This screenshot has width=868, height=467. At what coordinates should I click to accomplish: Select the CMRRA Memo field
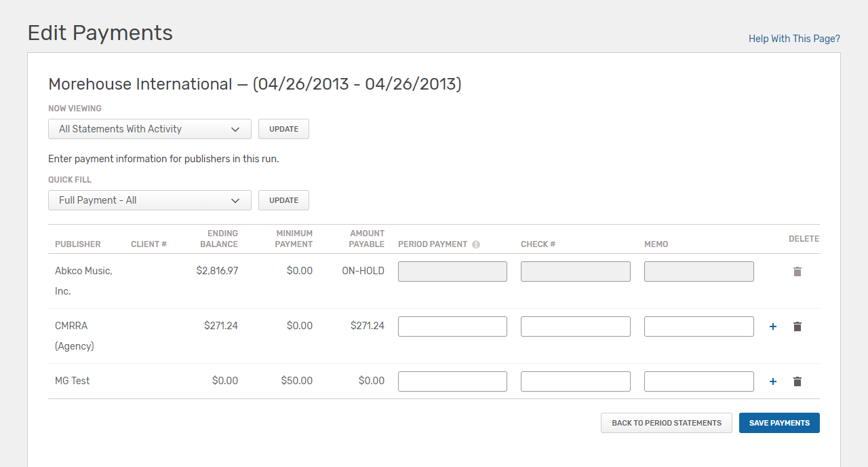pos(699,326)
